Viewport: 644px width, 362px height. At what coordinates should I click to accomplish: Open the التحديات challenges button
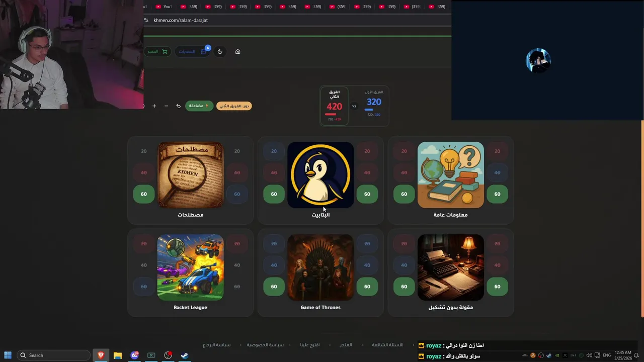(193, 51)
